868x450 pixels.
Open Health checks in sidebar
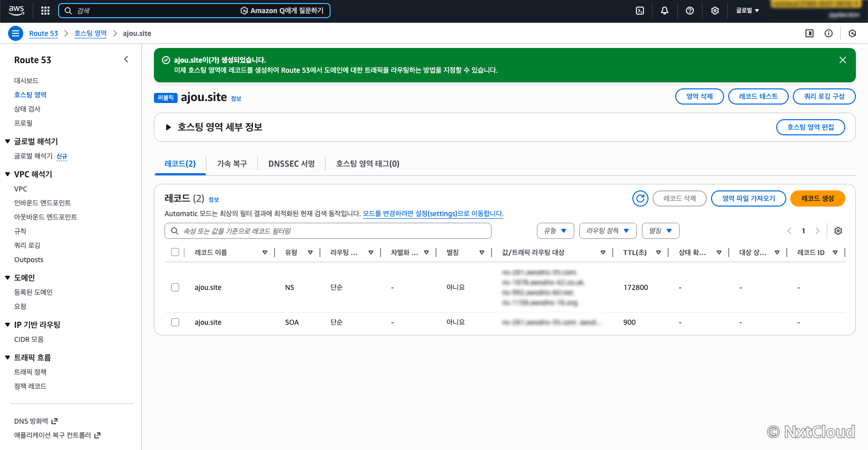tap(27, 109)
